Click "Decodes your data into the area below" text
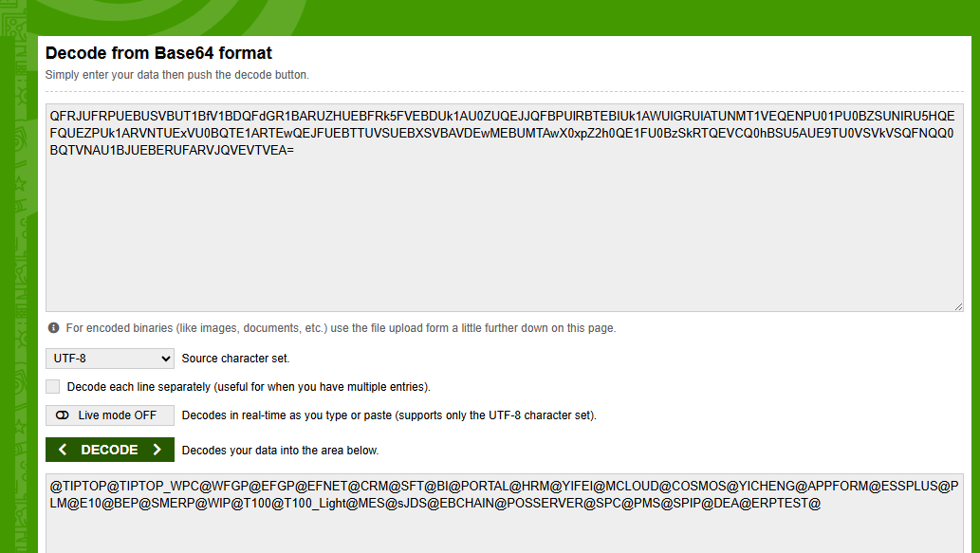This screenshot has width=980, height=553. click(x=280, y=450)
